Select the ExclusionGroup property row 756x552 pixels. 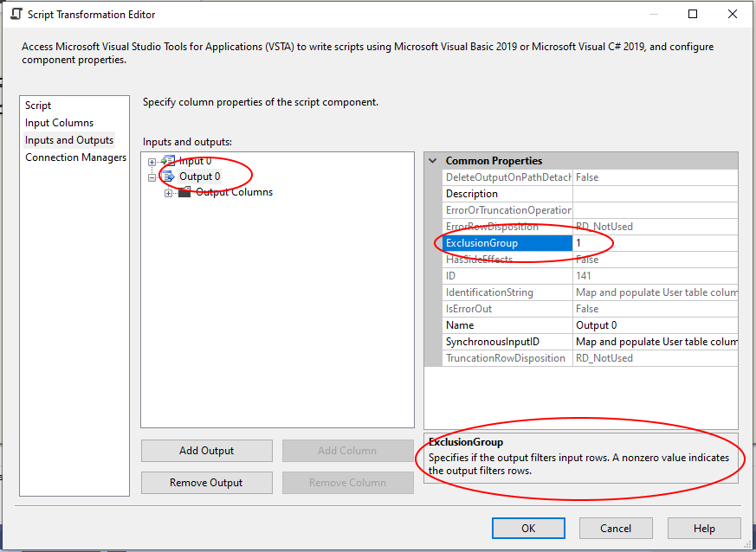tap(507, 243)
